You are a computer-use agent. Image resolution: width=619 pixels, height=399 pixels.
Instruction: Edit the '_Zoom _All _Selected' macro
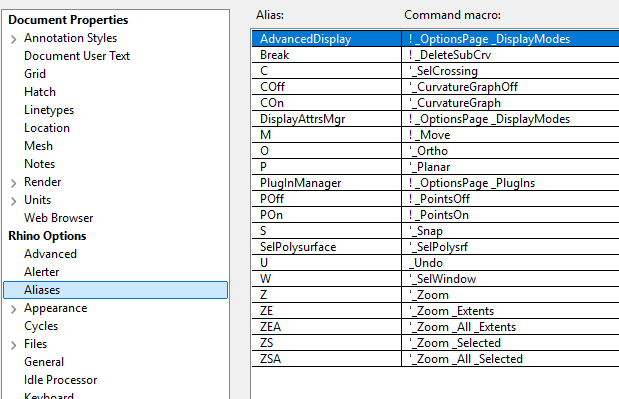click(x=510, y=359)
